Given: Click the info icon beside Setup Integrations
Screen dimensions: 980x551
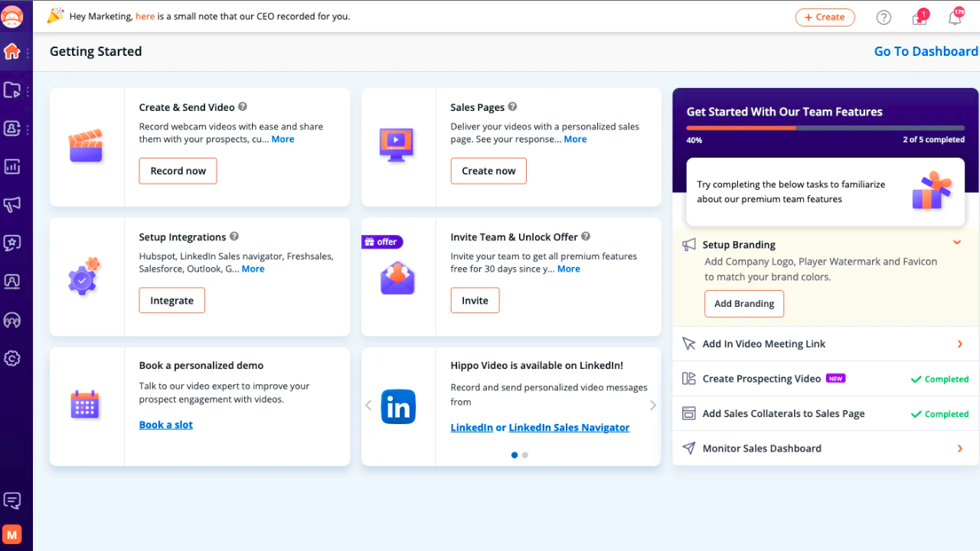Looking at the screenshot, I should [234, 236].
